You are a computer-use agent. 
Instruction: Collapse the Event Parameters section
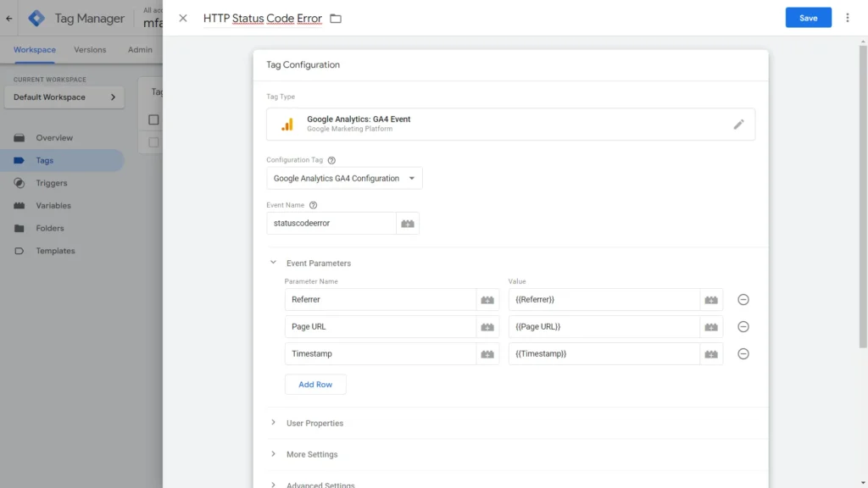click(x=273, y=262)
